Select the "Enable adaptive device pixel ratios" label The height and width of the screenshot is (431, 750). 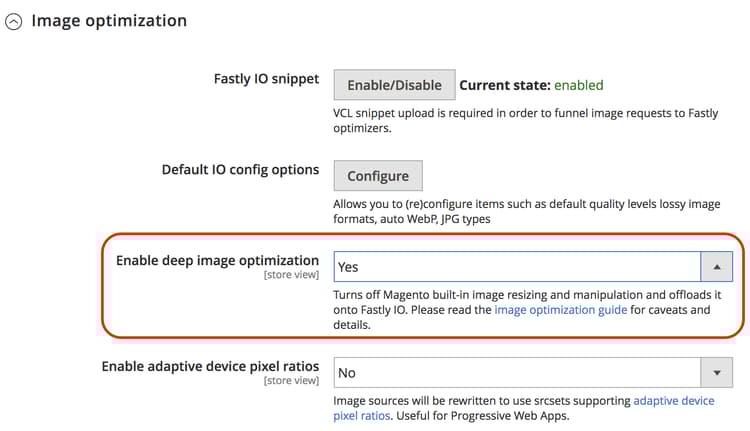(210, 366)
